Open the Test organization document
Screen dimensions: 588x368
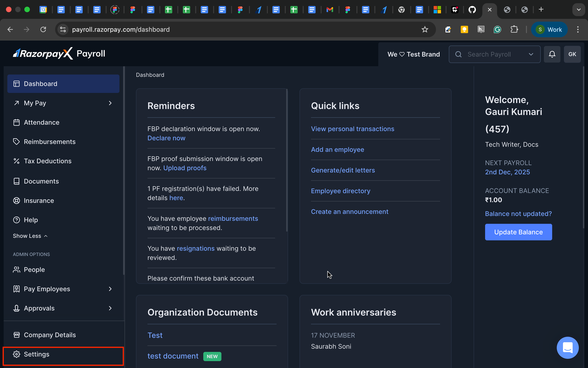pos(155,335)
